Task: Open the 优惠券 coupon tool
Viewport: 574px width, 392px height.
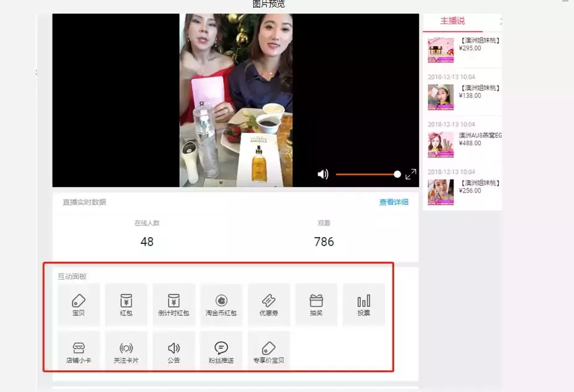Action: tap(269, 304)
